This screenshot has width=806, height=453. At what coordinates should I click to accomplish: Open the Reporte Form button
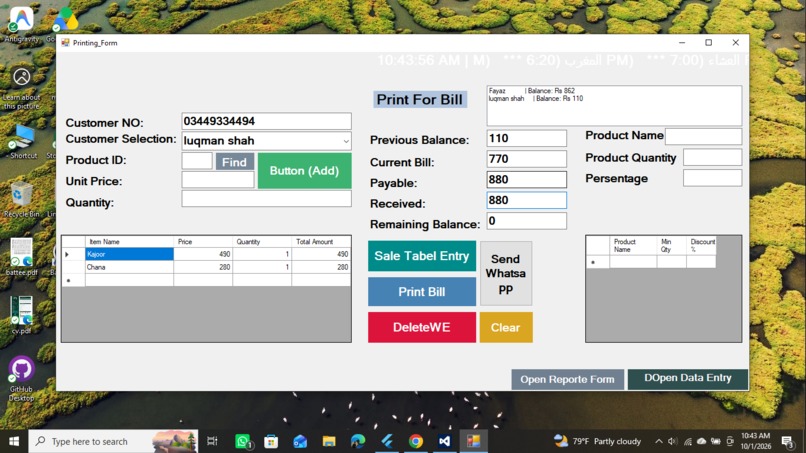[567, 379]
